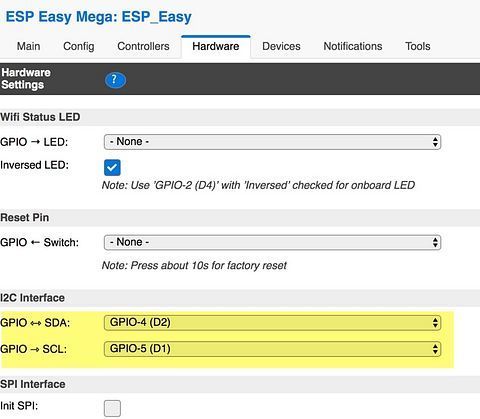Enable the Init SPI checkbox

112,408
